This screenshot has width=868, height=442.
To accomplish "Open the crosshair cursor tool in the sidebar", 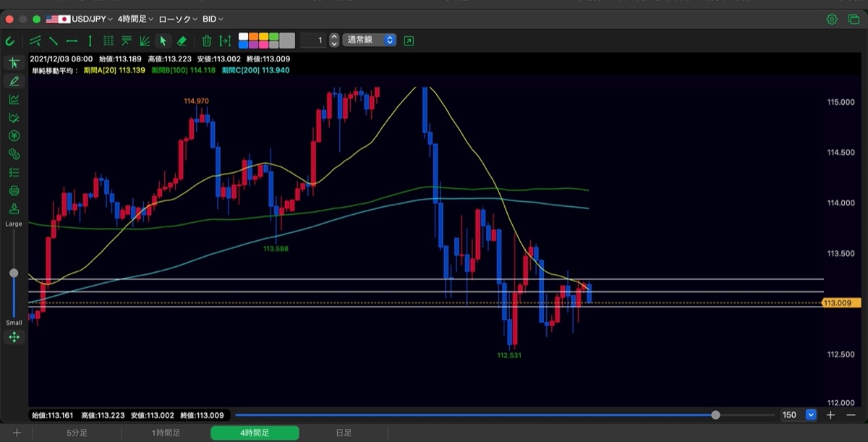I will pyautogui.click(x=14, y=63).
